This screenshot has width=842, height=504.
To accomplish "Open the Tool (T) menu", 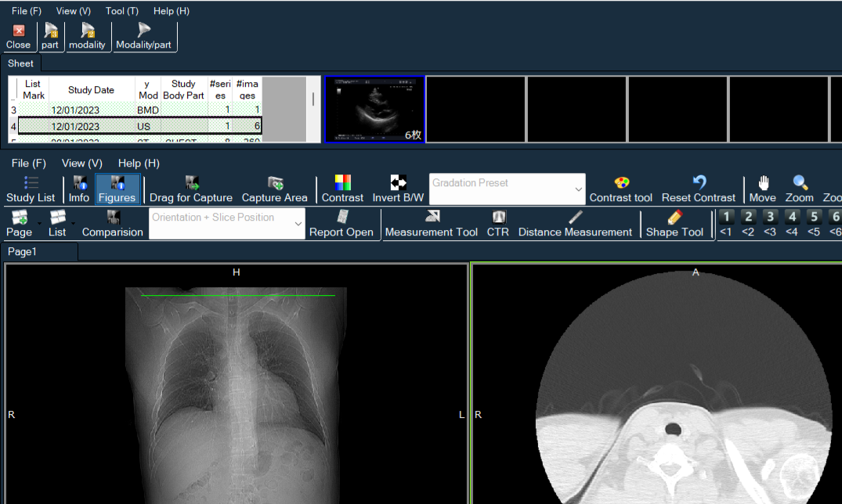I will click(x=121, y=11).
